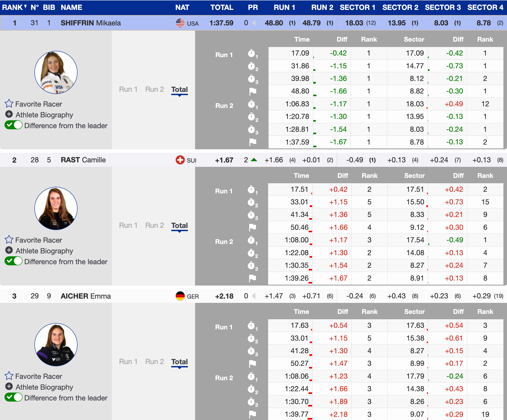Toggle Rast's Difference from the leader switch

[x=13, y=261]
